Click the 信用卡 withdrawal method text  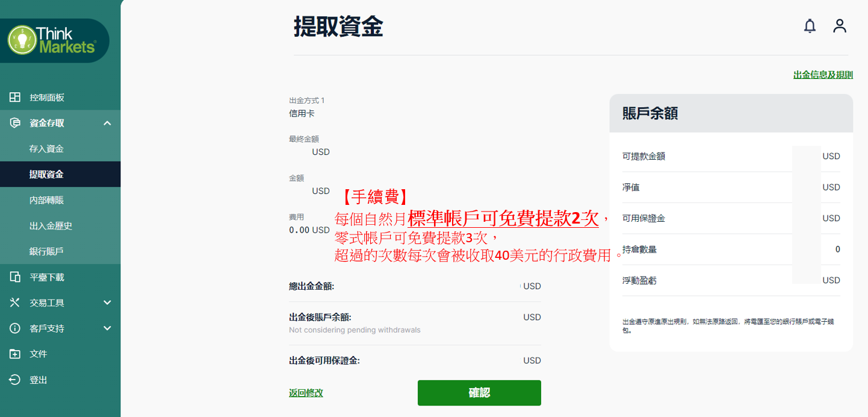pos(302,113)
